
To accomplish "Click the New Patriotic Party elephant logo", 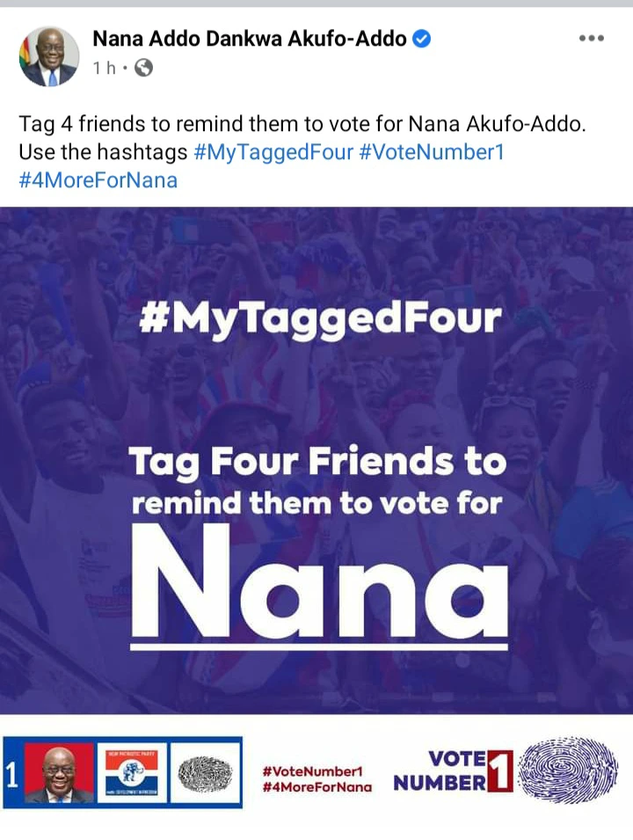I will (x=131, y=773).
